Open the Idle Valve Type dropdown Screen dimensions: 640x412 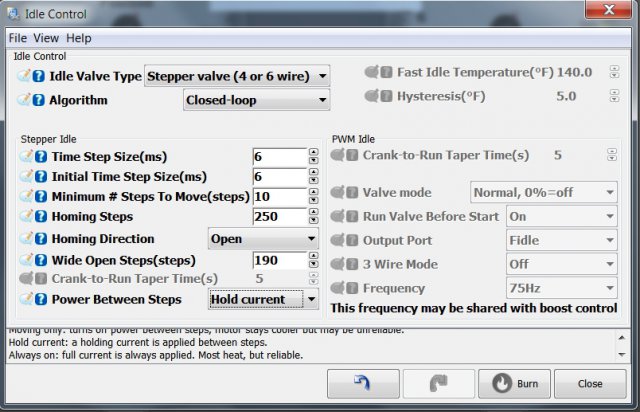[237, 76]
